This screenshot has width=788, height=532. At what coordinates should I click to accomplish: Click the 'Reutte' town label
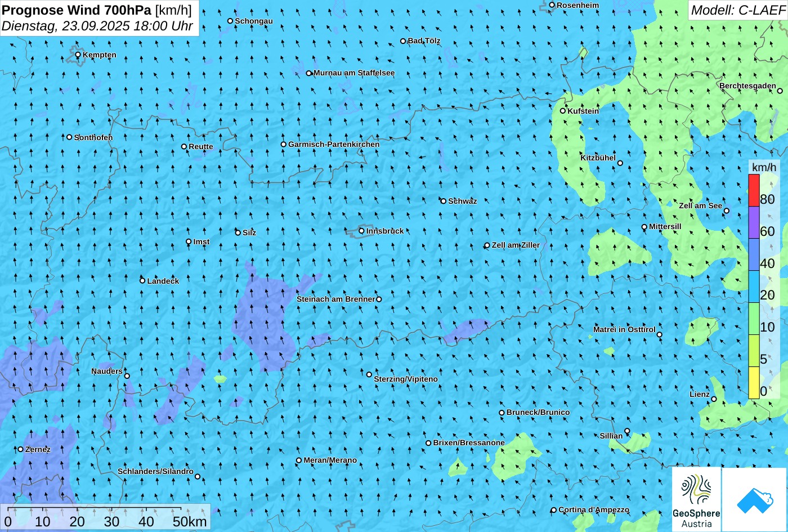[x=201, y=146]
